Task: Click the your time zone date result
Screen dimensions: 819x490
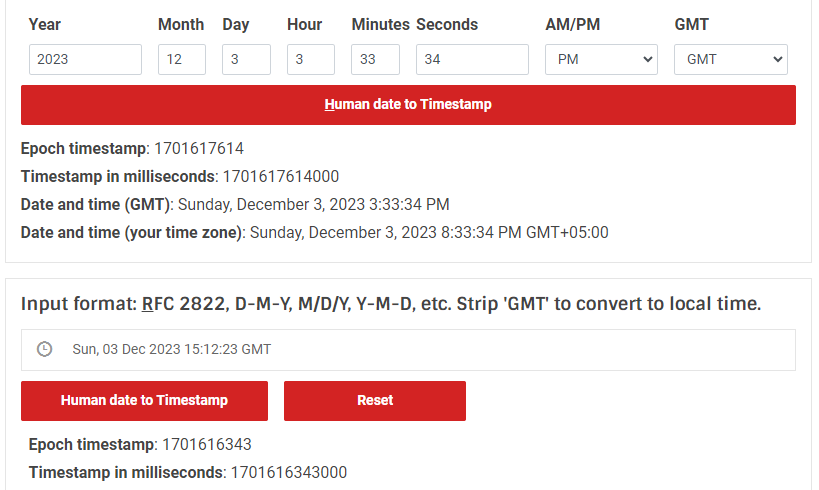Action: click(429, 232)
